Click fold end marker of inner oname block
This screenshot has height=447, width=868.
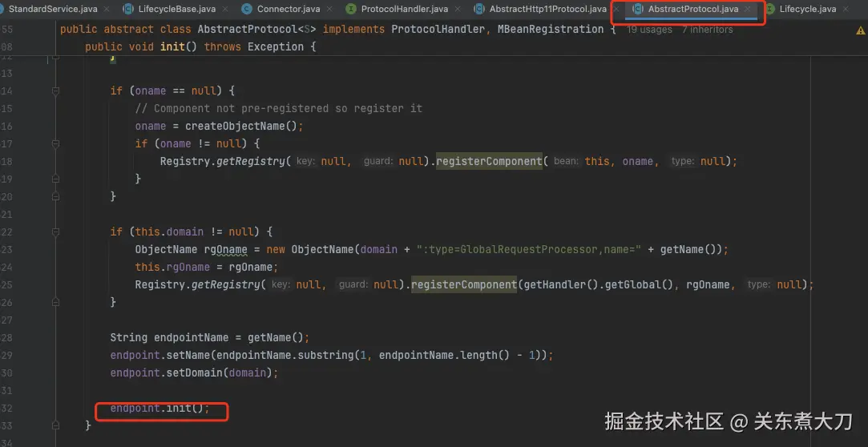pos(55,179)
